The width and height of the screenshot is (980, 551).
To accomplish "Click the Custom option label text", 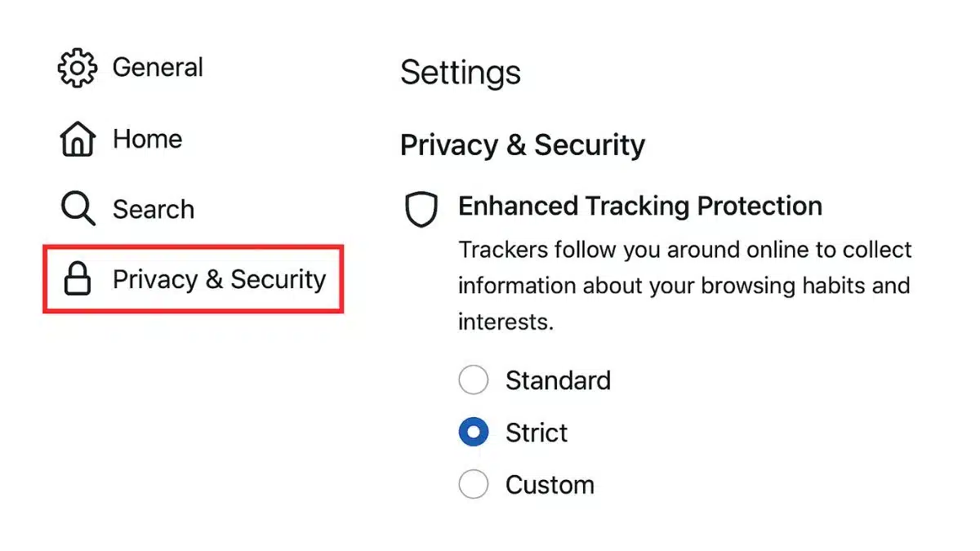I will [550, 484].
